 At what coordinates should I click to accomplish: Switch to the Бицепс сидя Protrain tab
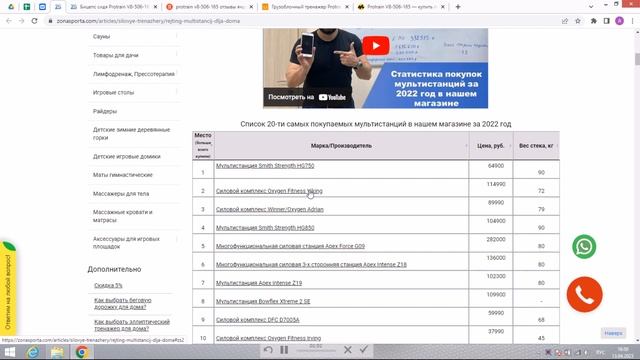(112, 7)
